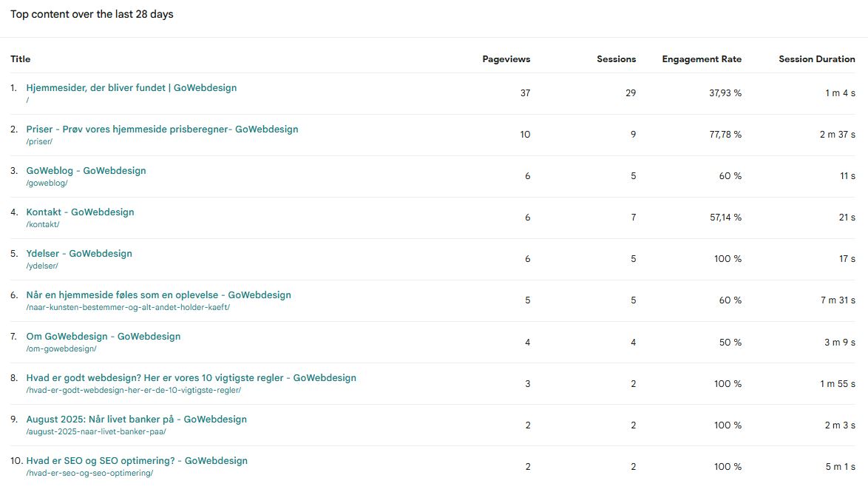Open the Priser prisberegner page link
Image resolution: width=868 pixels, height=495 pixels.
(162, 129)
